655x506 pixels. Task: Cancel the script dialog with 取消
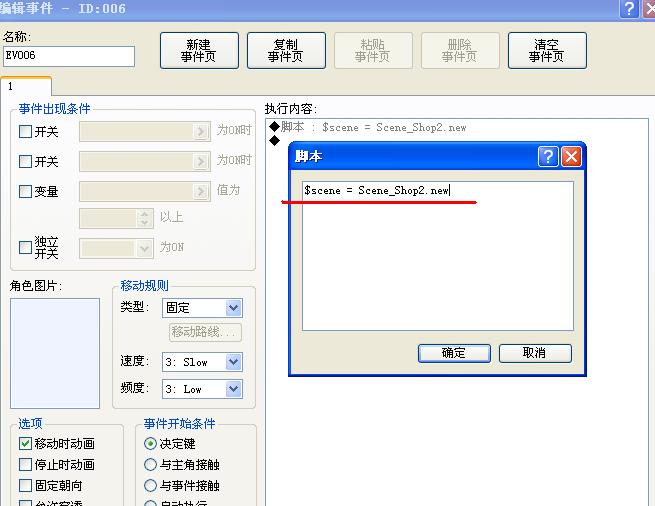click(535, 353)
